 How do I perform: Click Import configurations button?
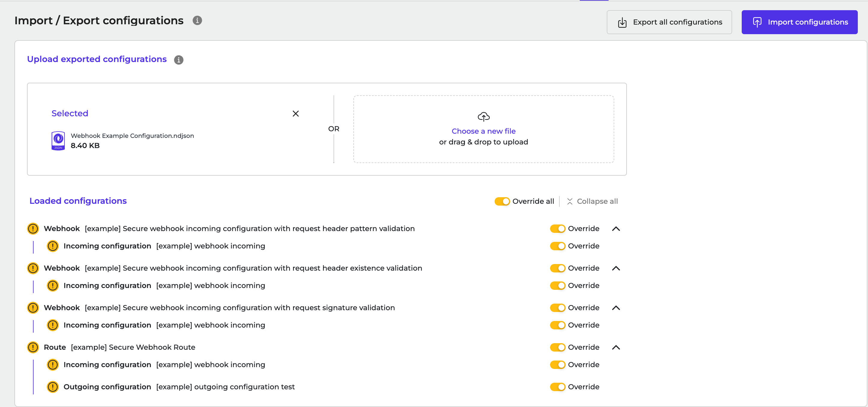pyautogui.click(x=799, y=22)
